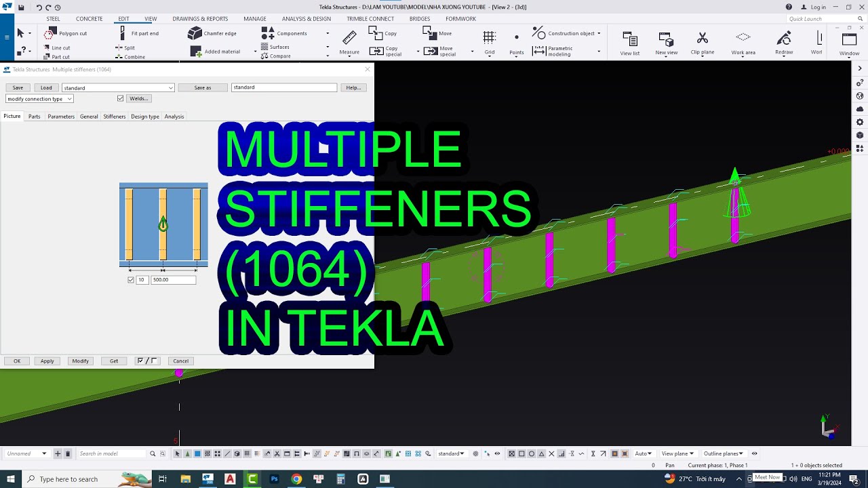
Task: Open the Design type dialog tab
Action: (145, 117)
